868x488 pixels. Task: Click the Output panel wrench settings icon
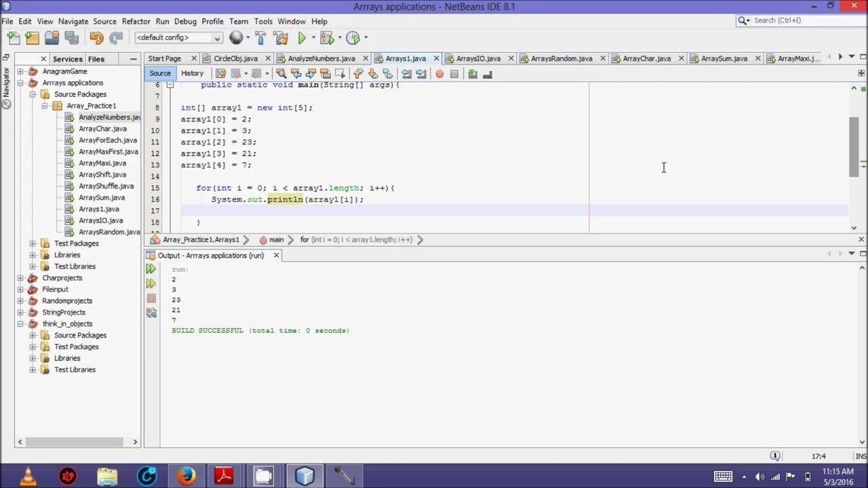(151, 312)
